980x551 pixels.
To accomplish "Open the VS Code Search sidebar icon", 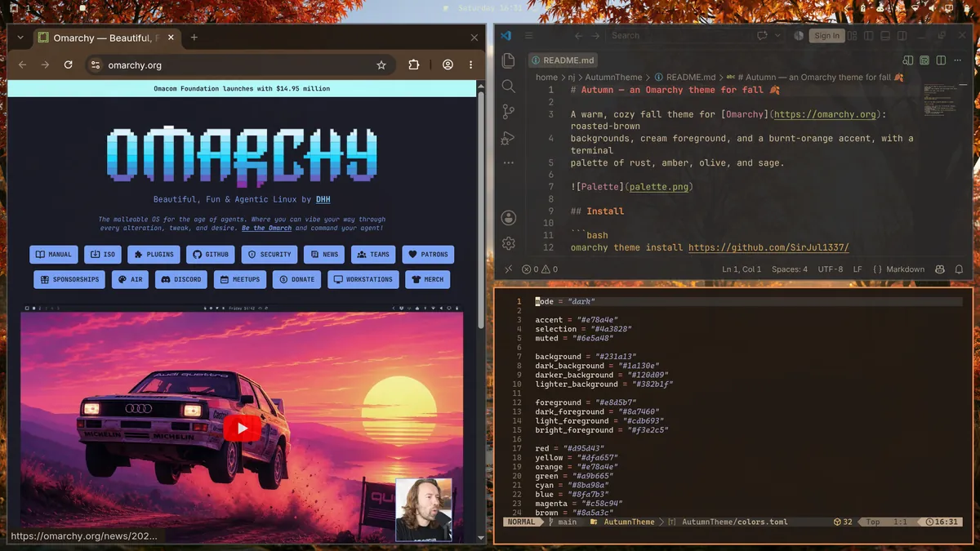I will click(x=508, y=86).
